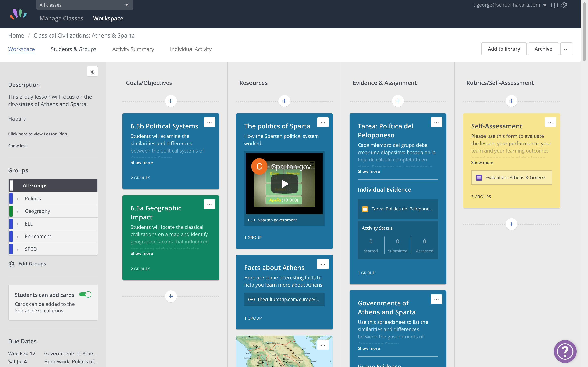The image size is (588, 367).
Task: Open settings gear in top bar
Action: [564, 5]
